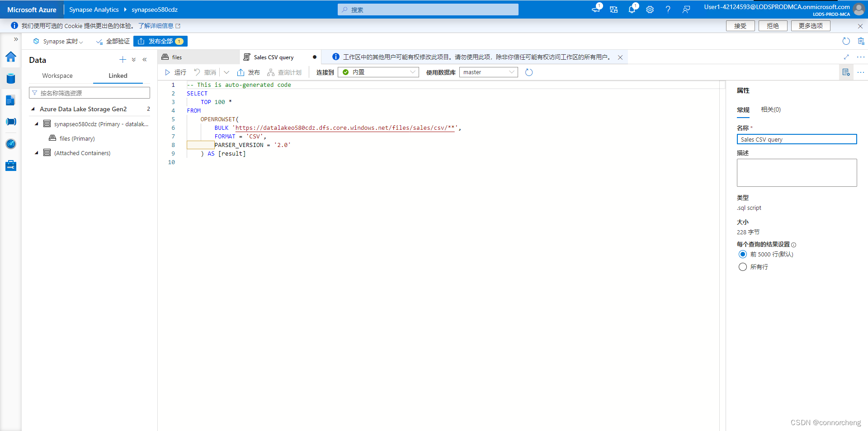Open the directory switcher icon in header
Image resolution: width=868 pixels, height=431 pixels.
(613, 9)
